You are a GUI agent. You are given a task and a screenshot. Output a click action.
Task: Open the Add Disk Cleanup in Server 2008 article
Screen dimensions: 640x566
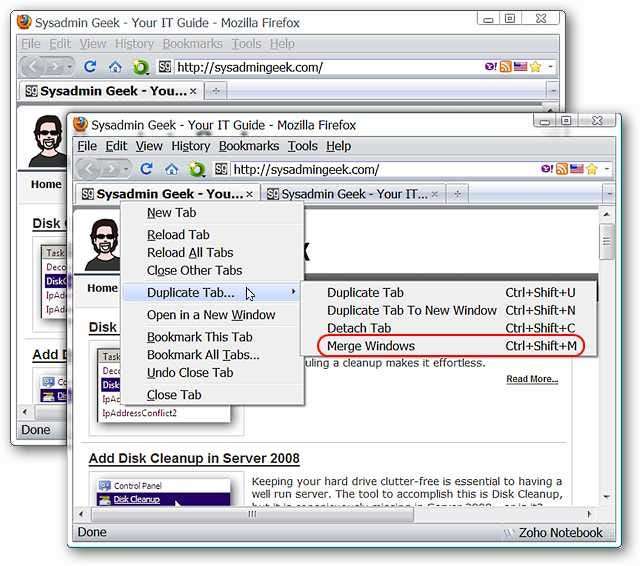pos(194,459)
